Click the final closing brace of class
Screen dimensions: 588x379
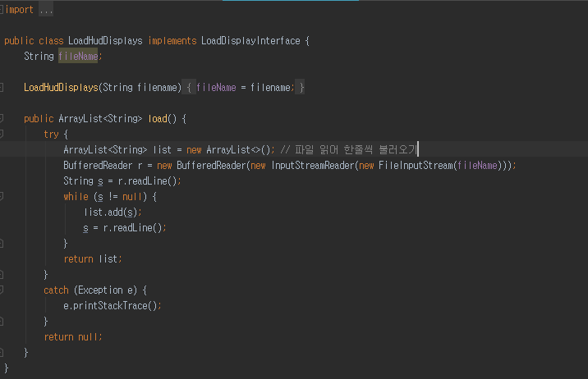point(6,368)
